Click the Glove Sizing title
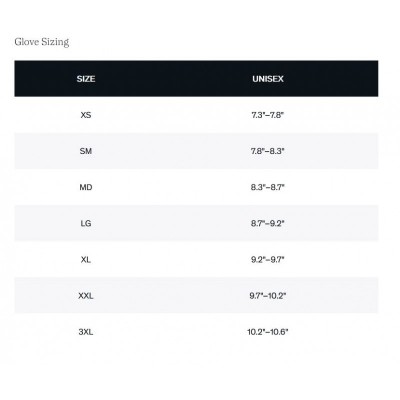The image size is (400, 400). 42,42
